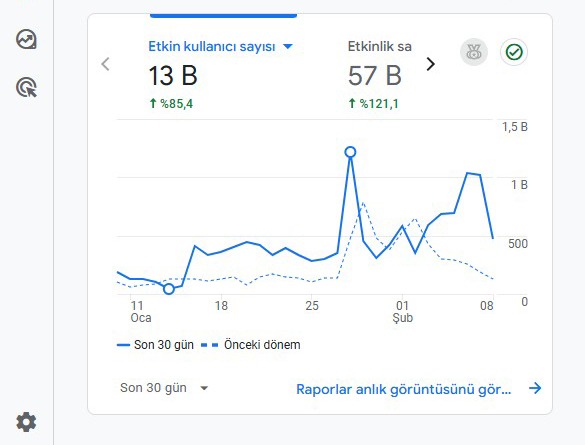Click the medal insights icon

point(474,52)
